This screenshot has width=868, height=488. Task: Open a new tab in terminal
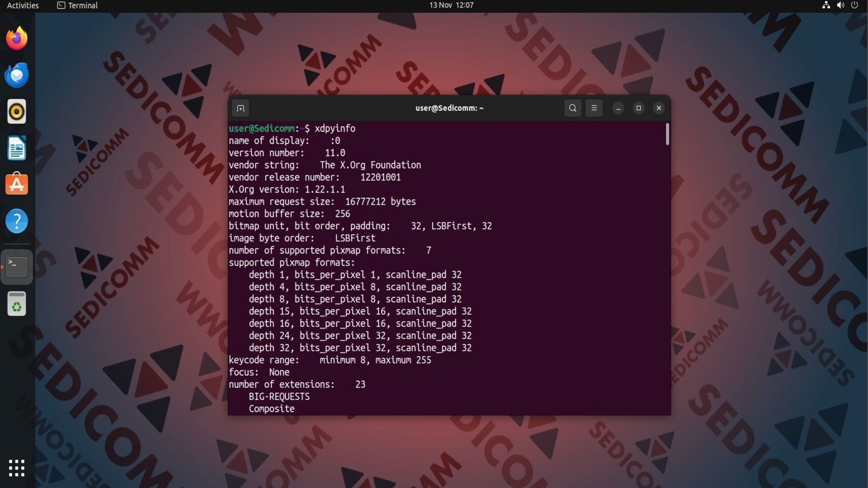[x=241, y=108]
